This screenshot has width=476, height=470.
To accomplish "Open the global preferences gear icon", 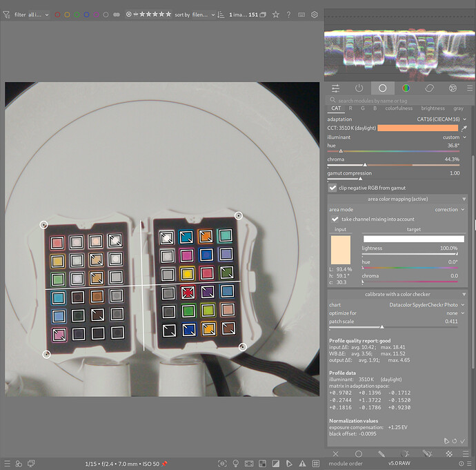I will 315,14.
